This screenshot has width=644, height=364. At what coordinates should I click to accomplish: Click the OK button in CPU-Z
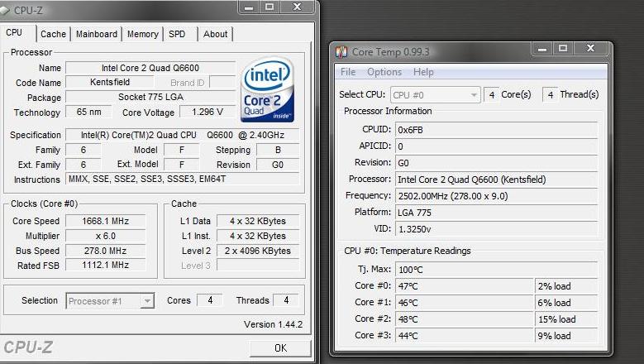click(x=280, y=348)
